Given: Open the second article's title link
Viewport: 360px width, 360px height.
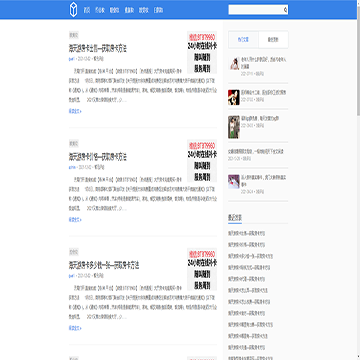Looking at the screenshot, I should [x=98, y=157].
